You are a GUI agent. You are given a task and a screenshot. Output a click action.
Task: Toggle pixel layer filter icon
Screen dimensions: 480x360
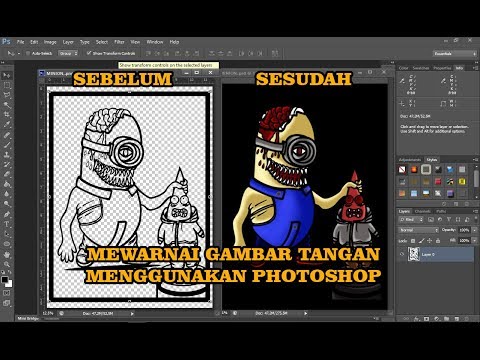pos(431,219)
